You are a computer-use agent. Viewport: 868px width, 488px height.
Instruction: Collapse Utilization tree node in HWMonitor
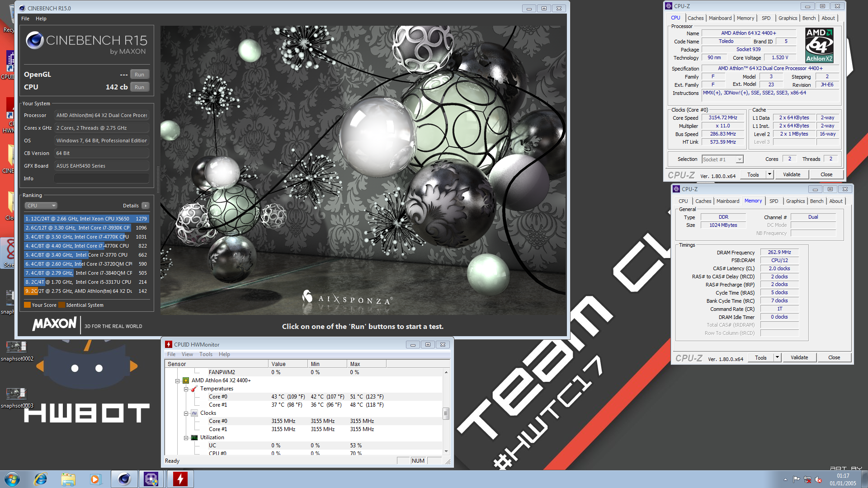coord(186,438)
